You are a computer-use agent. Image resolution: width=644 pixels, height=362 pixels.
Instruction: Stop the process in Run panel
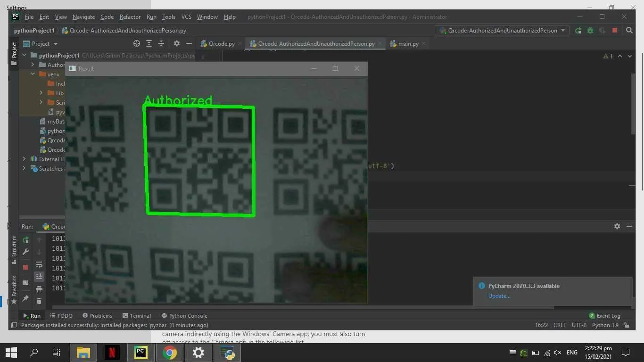tap(25, 267)
